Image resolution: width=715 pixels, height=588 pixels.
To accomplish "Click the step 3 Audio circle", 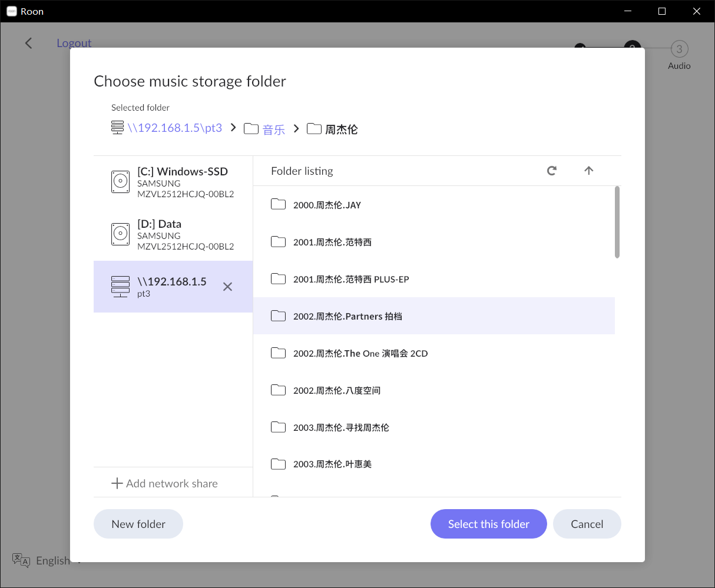I will [x=679, y=49].
